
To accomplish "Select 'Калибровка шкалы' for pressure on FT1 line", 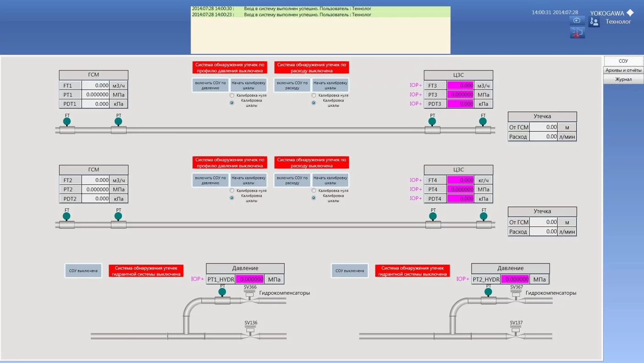I will [232, 103].
